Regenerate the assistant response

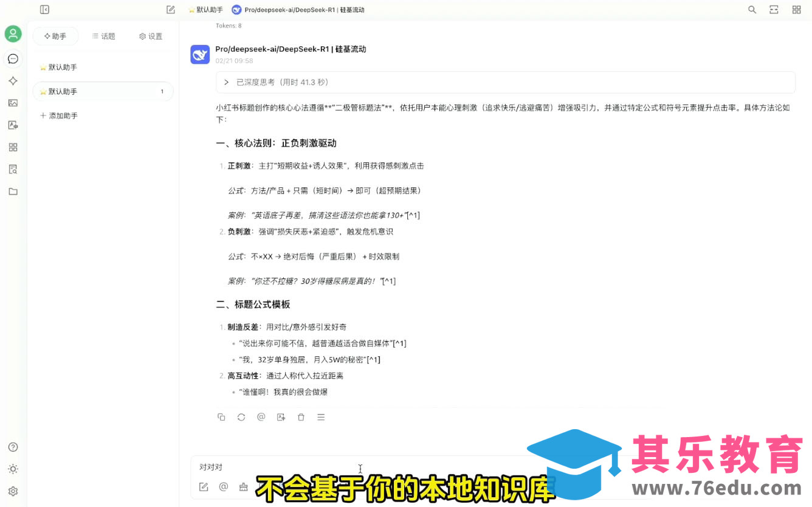click(x=241, y=417)
